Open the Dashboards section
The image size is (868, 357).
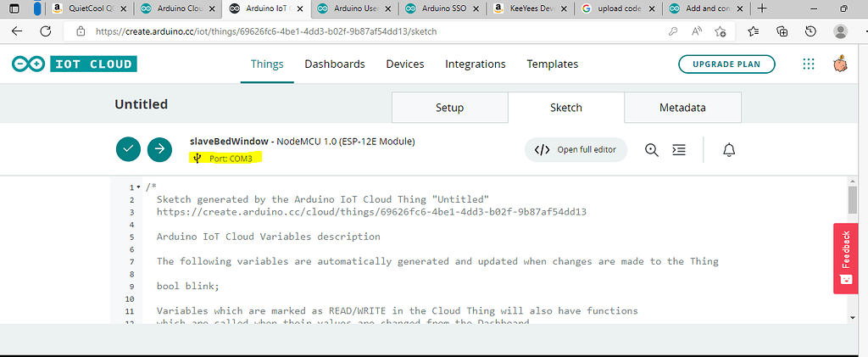click(x=335, y=64)
